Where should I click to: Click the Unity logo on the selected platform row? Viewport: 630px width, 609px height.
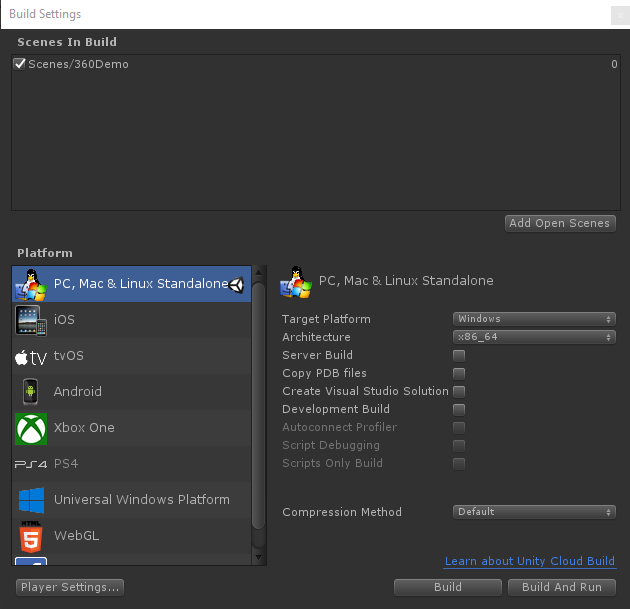237,284
